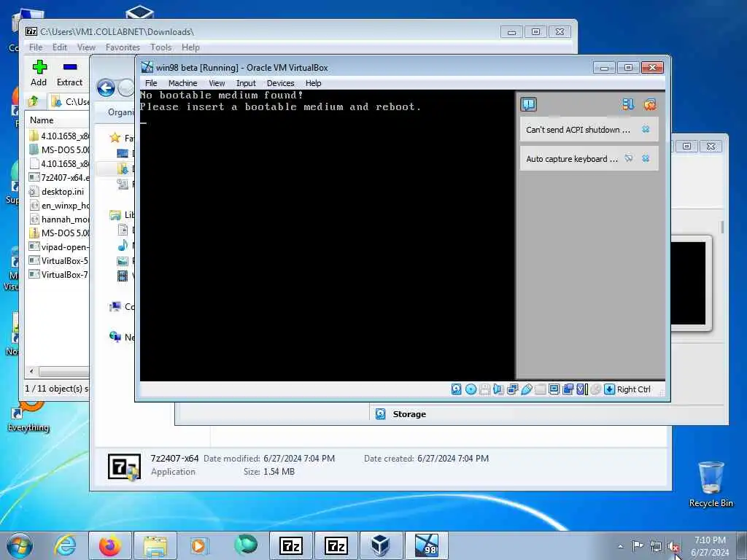Click the Libraries node in Explorer sidebar

click(x=122, y=215)
